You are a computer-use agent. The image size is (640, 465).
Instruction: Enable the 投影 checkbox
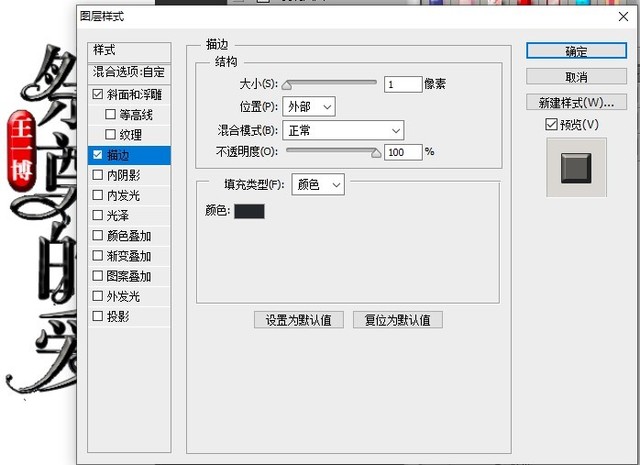(x=97, y=316)
